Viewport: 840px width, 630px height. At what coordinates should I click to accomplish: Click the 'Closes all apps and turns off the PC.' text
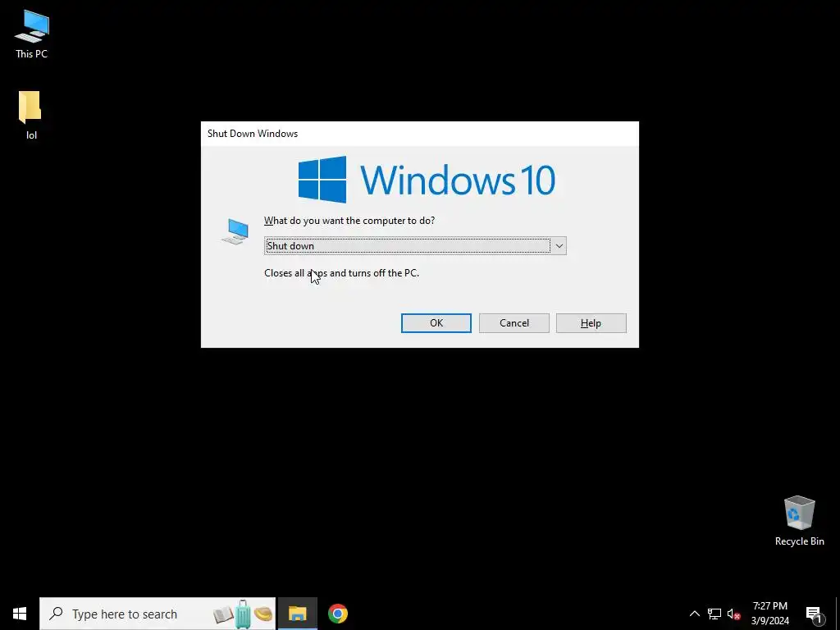(342, 273)
